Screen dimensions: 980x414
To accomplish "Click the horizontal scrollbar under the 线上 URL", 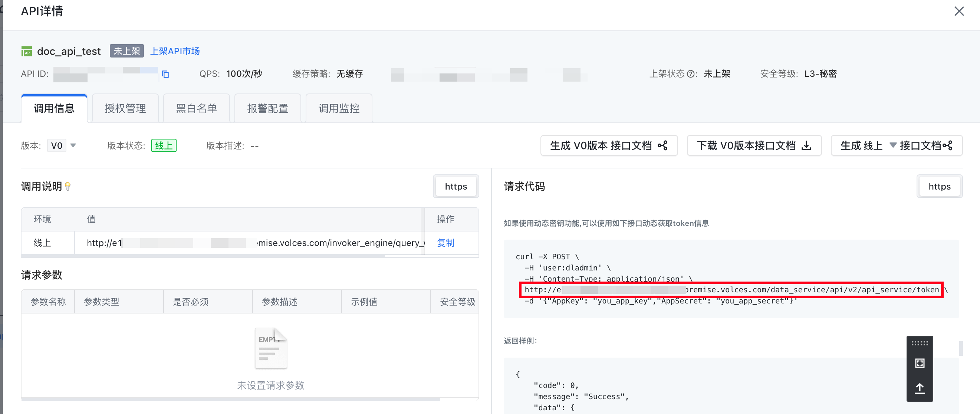I will [x=203, y=256].
